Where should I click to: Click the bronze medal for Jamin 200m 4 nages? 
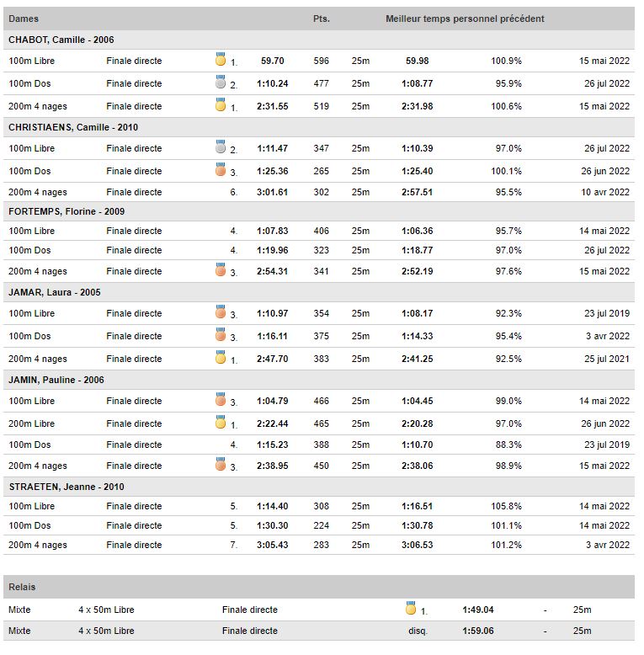coord(221,464)
